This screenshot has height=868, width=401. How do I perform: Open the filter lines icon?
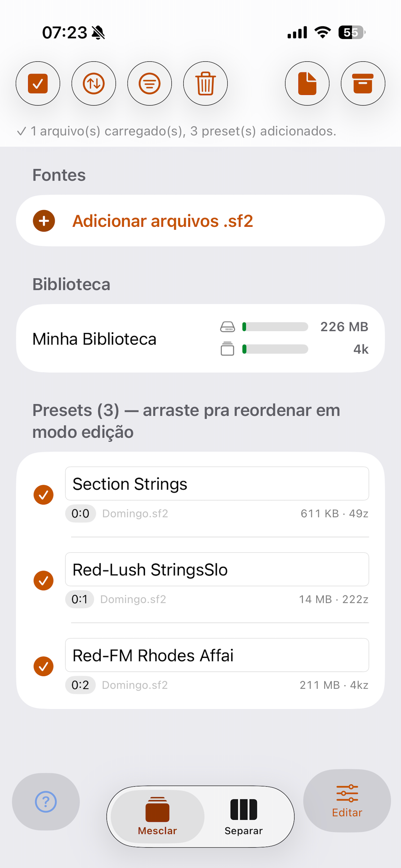pos(150,83)
